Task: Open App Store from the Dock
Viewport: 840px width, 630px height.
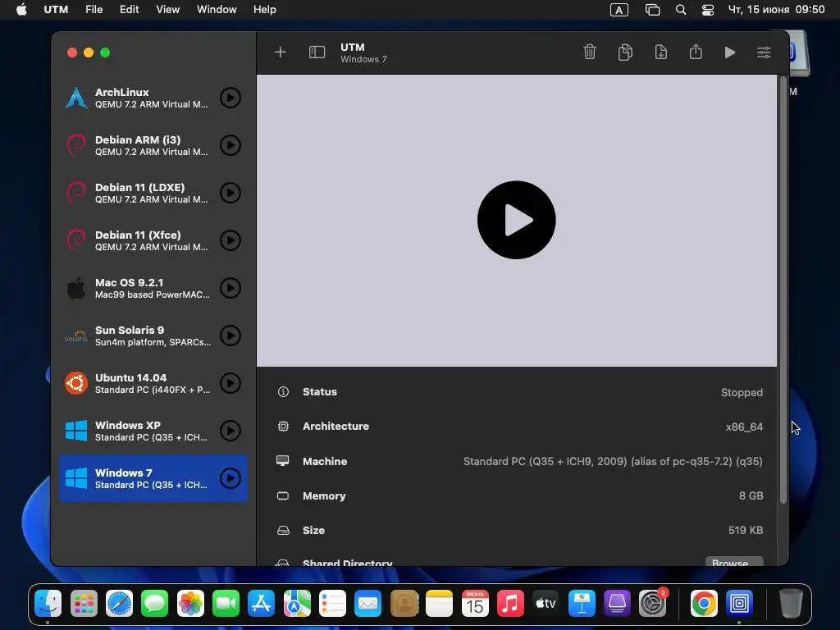Action: coord(262,604)
